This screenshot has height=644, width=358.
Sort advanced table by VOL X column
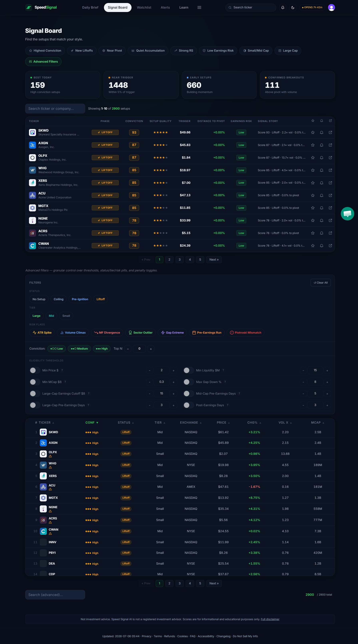click(285, 422)
